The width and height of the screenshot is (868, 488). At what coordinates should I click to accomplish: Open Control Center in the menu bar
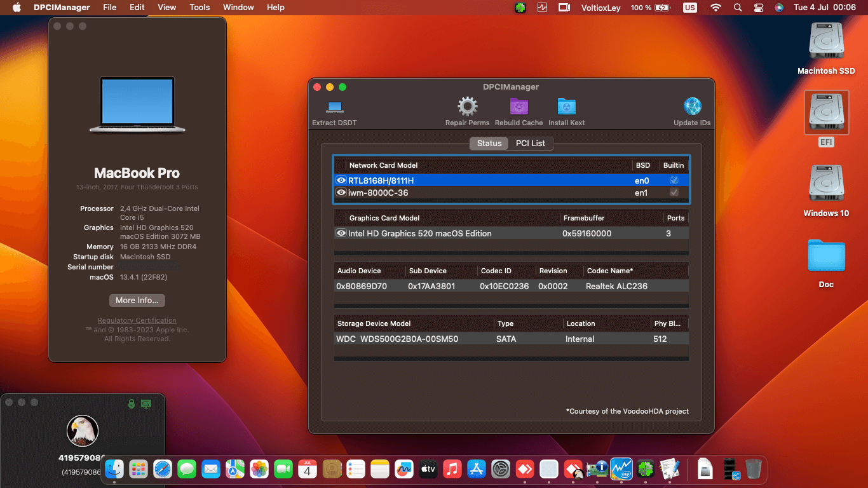[759, 8]
